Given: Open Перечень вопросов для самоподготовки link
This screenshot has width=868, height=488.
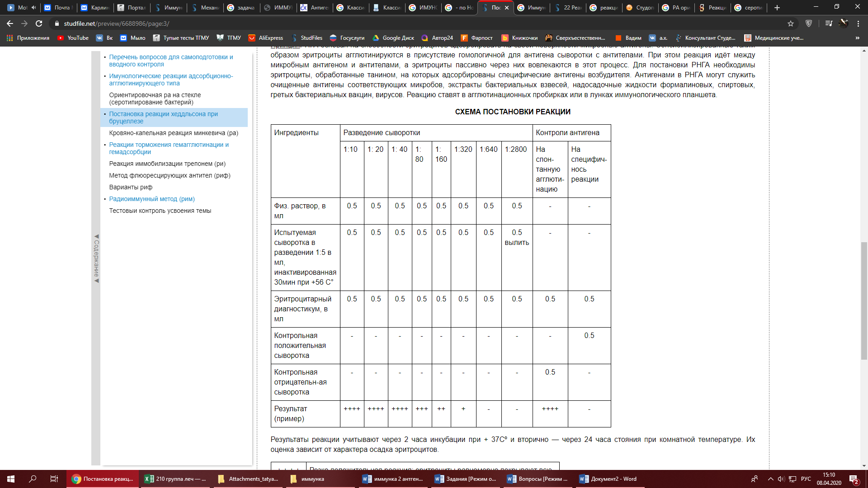Looking at the screenshot, I should 171,61.
